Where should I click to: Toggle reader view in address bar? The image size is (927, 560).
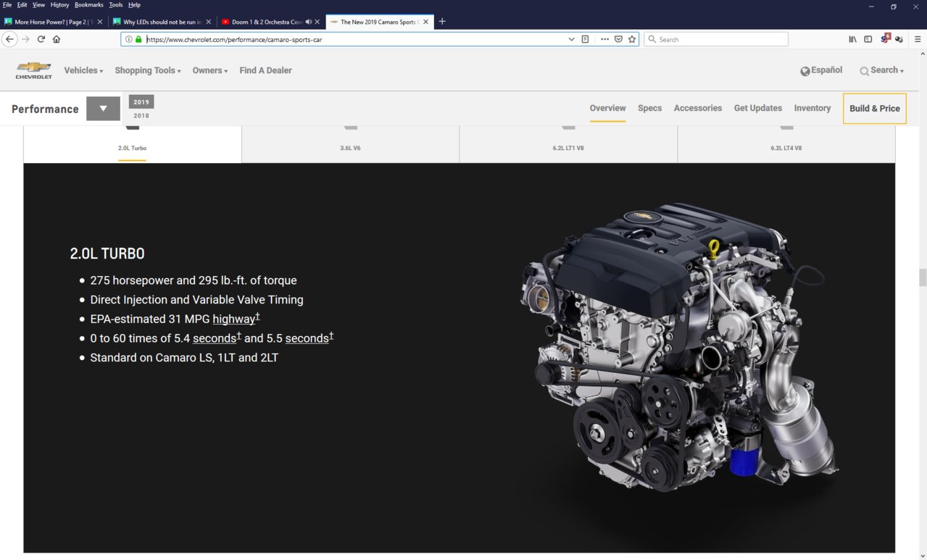click(585, 39)
